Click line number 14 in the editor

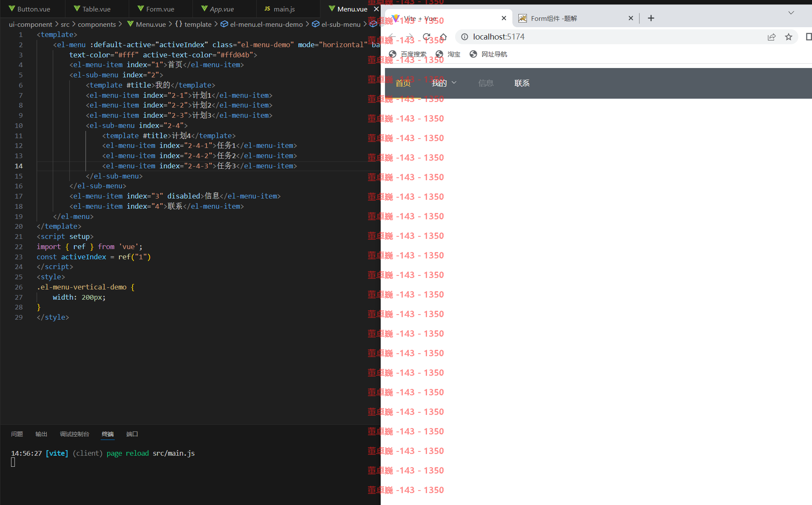point(19,166)
